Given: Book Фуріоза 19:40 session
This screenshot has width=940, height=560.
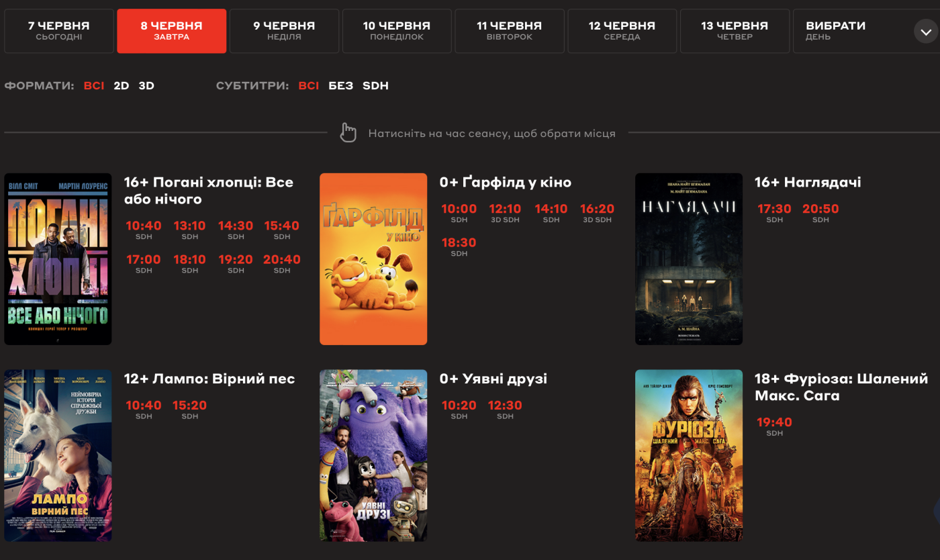Looking at the screenshot, I should [775, 426].
